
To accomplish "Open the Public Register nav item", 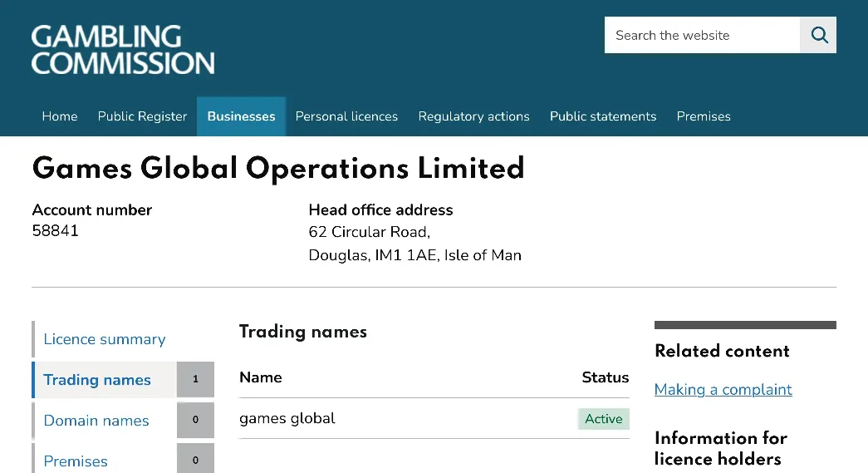I will click(x=142, y=116).
